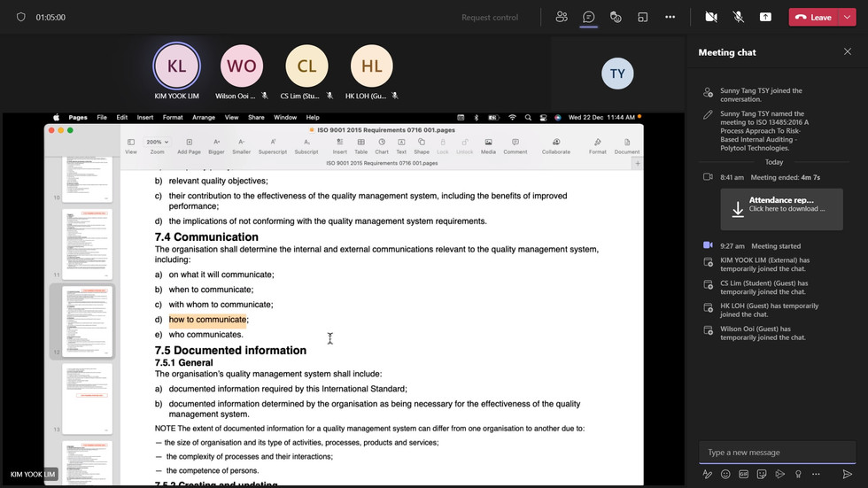Select page 13 thumbnail in sidebar
This screenshot has height=488, width=868.
[x=88, y=399]
